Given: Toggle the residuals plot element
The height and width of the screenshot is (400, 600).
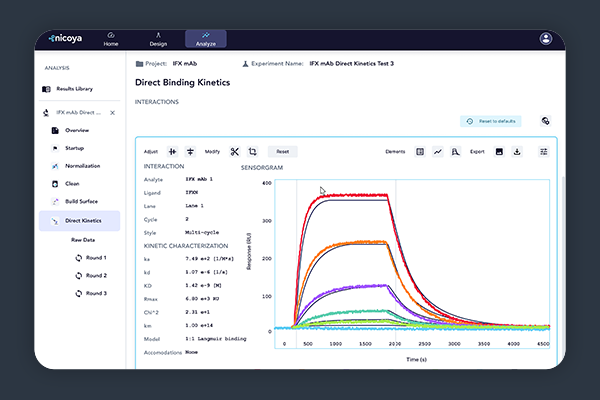Looking at the screenshot, I should 455,152.
